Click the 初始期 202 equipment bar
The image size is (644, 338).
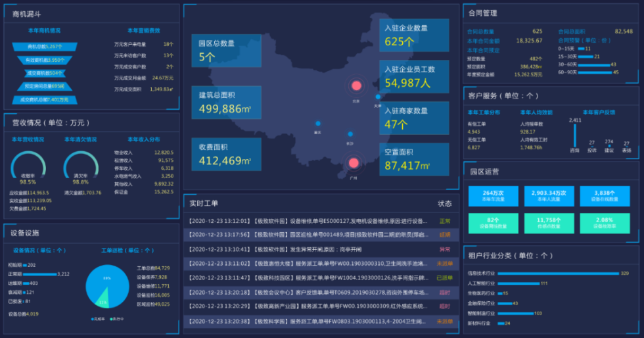click(25, 265)
